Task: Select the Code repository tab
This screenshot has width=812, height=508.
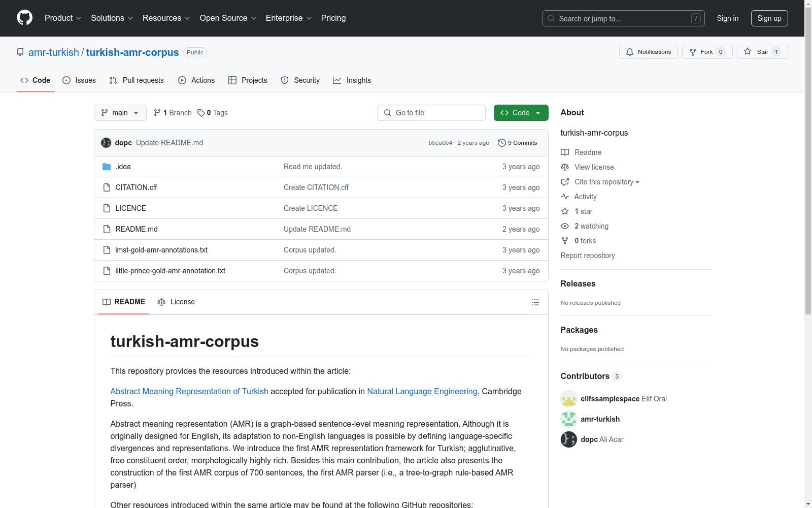Action: [x=36, y=80]
